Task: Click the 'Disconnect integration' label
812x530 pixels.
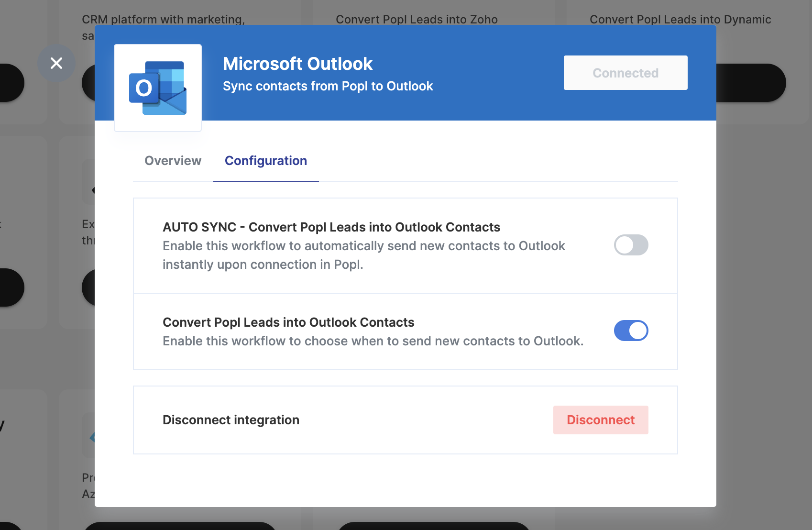Action: coord(231,420)
